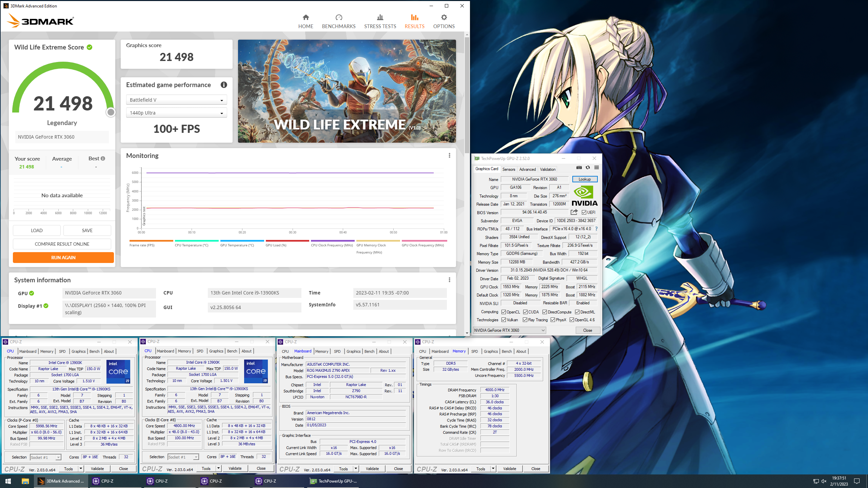Viewport: 868px width, 488px height.
Task: Click the Wild Life Extreme banner image
Action: click(x=347, y=91)
